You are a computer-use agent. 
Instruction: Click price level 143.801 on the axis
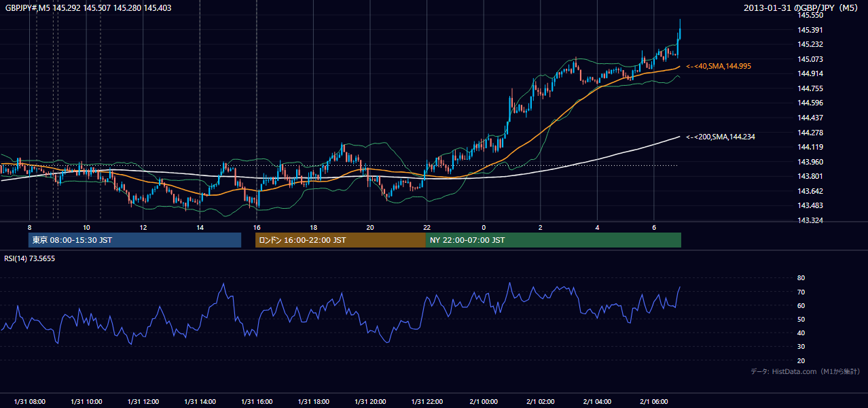coord(811,176)
